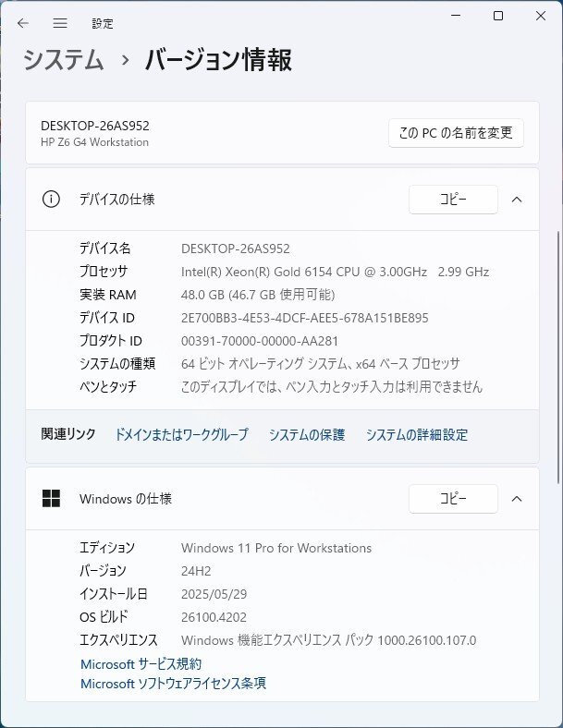Copy device specifications with コピー button
The image size is (563, 728).
[x=453, y=200]
